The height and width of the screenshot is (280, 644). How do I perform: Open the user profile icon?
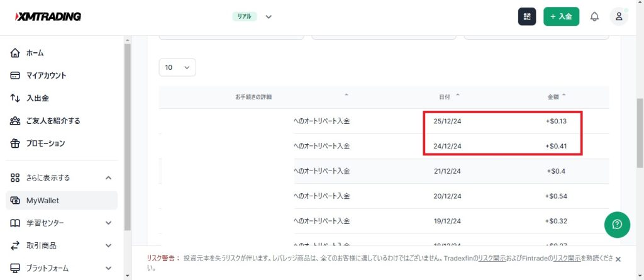point(618,16)
